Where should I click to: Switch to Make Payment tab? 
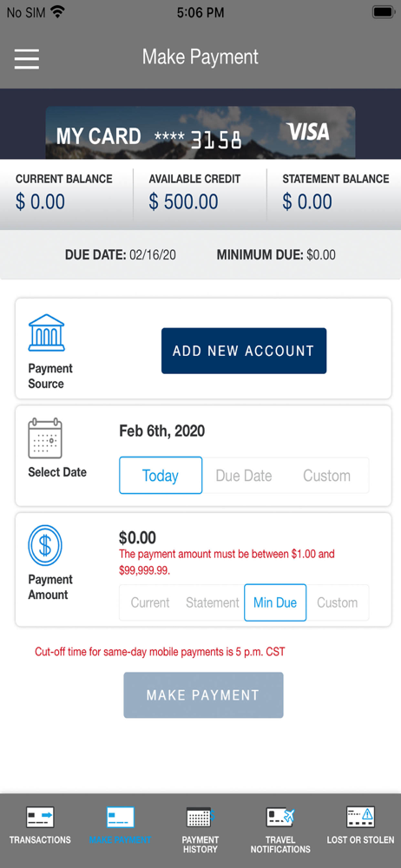(120, 825)
